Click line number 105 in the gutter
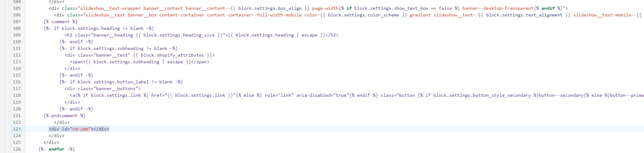The image size is (644, 153). [17, 8]
